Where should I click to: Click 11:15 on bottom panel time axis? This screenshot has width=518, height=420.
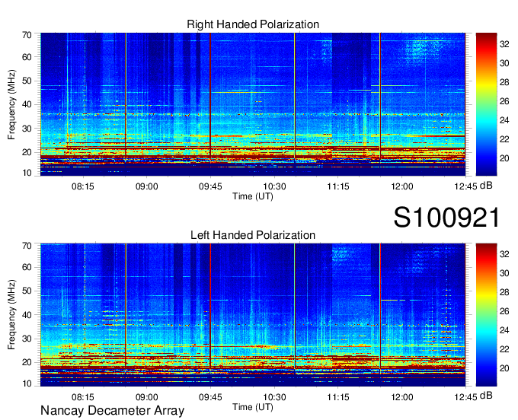pos(338,397)
